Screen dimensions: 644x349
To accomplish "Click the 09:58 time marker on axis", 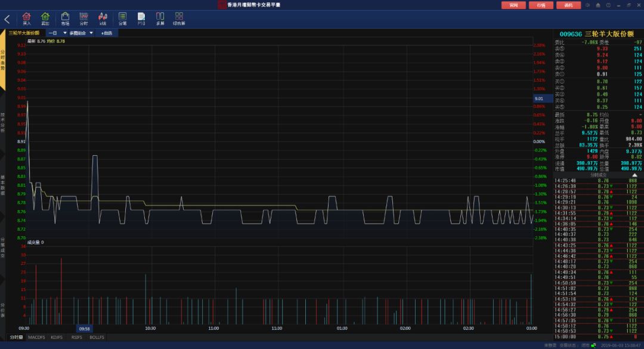I will click(x=84, y=329).
